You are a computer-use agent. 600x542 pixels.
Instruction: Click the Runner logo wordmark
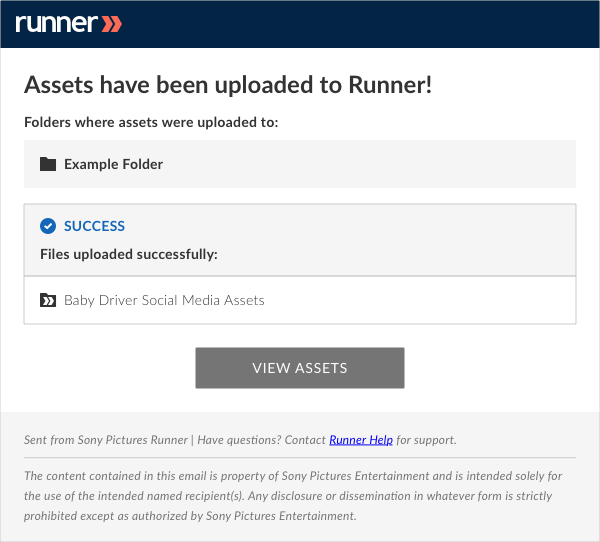click(x=57, y=24)
